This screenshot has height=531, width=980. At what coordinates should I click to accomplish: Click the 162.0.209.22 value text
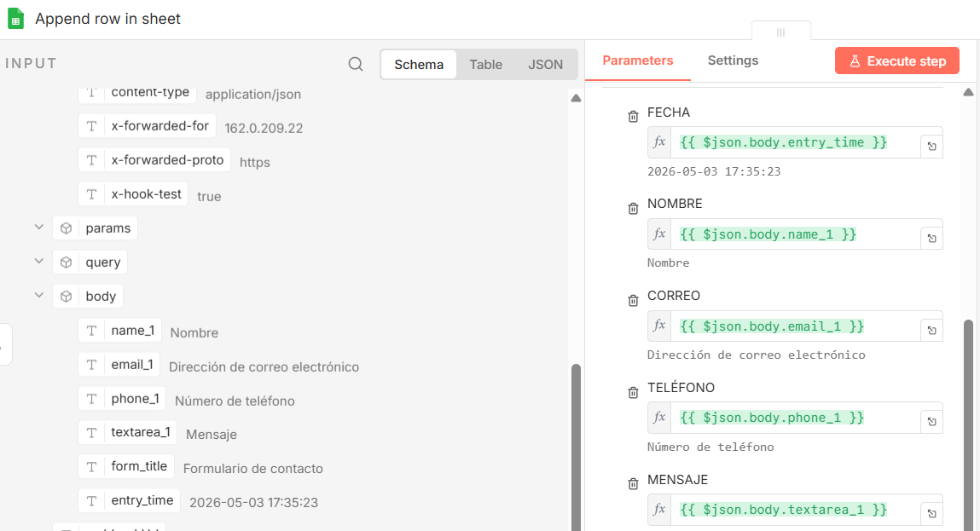click(x=264, y=128)
